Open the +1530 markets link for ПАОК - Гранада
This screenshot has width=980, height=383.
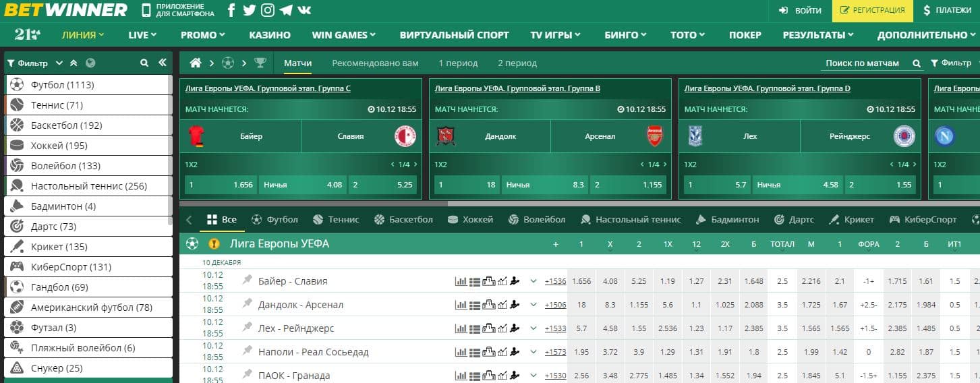tap(555, 376)
